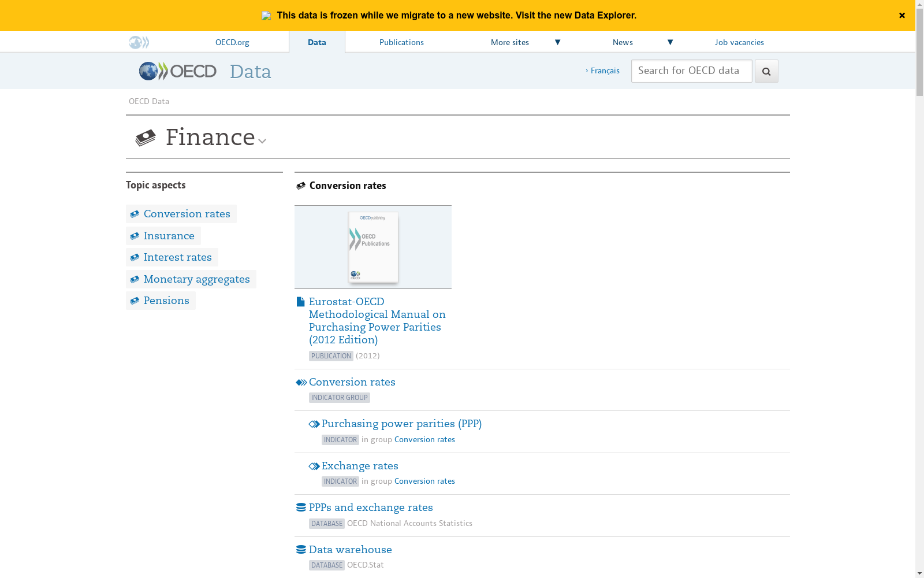Click the vertical page scrollbar thumb

tap(919, 52)
